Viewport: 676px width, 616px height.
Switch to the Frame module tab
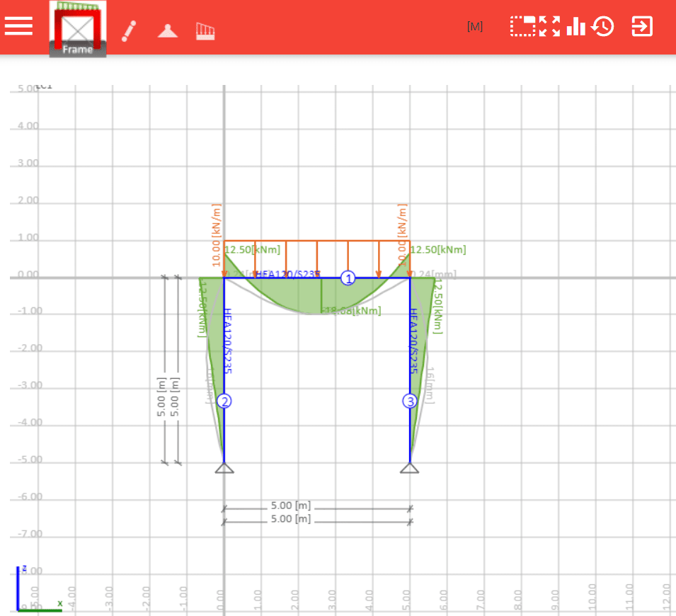(77, 50)
